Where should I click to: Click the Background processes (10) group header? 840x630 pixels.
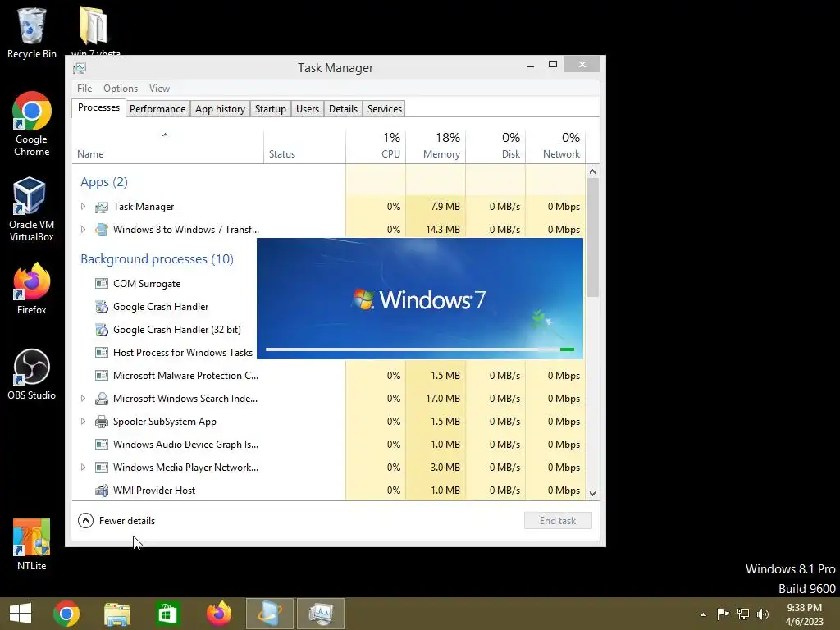[x=157, y=259]
